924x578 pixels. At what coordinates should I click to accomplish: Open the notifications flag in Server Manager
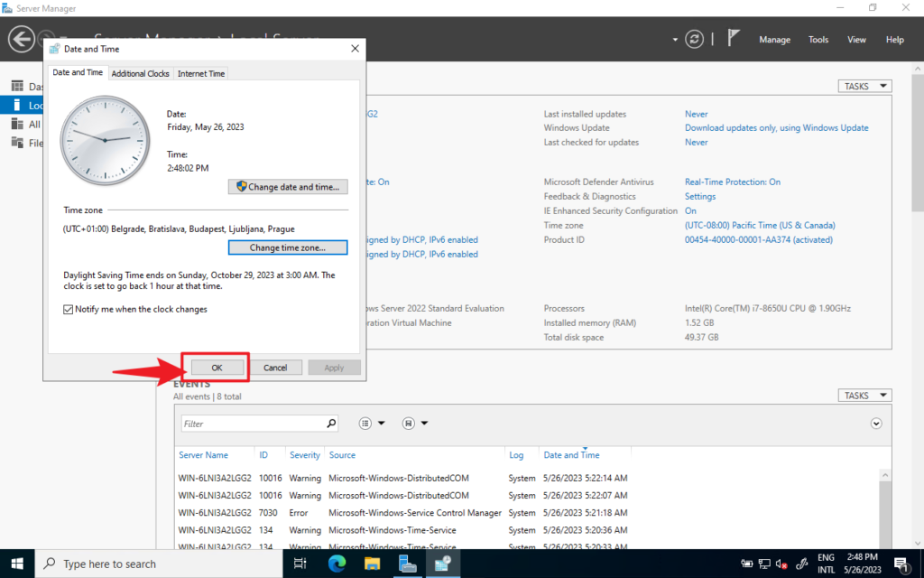734,39
